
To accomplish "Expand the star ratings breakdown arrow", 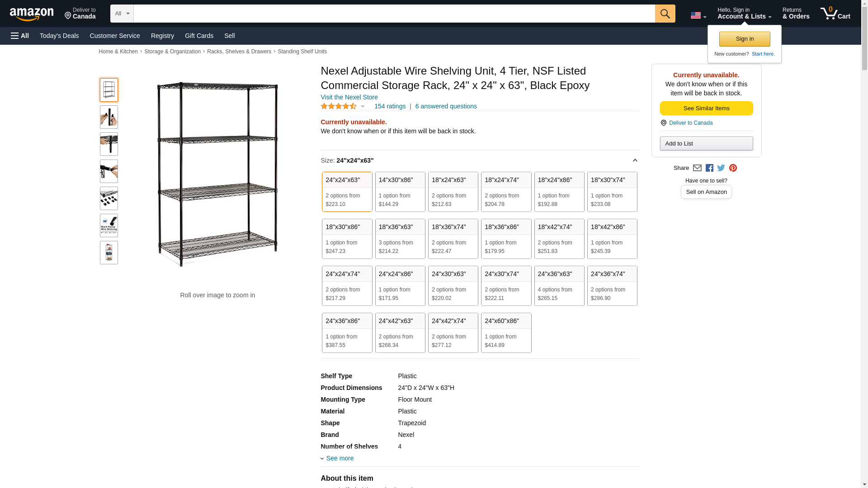I will coord(363,107).
